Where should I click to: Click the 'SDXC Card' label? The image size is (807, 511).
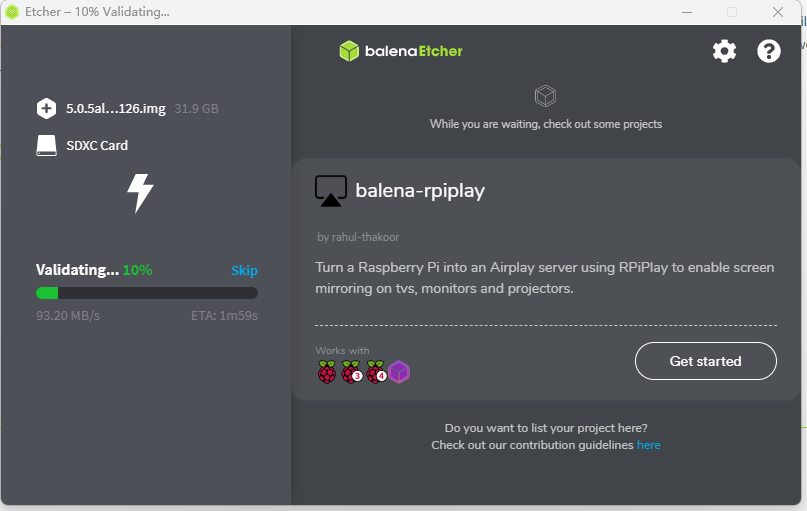(97, 146)
